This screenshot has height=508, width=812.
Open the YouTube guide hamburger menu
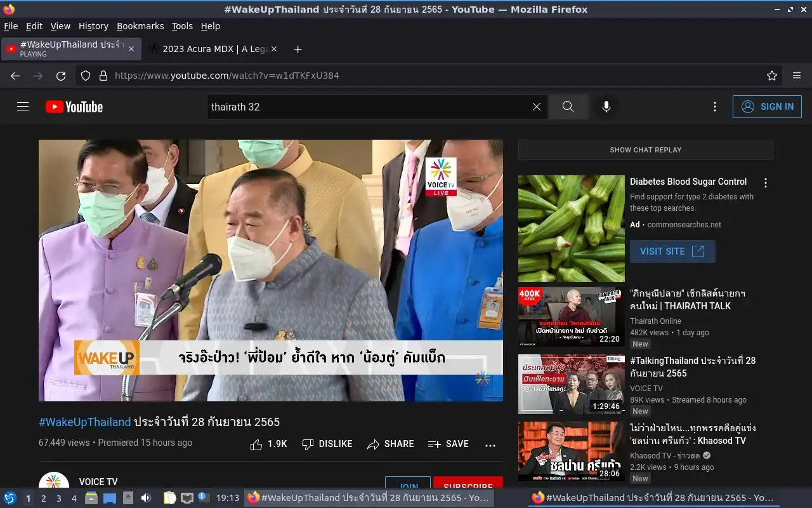pyautogui.click(x=23, y=107)
